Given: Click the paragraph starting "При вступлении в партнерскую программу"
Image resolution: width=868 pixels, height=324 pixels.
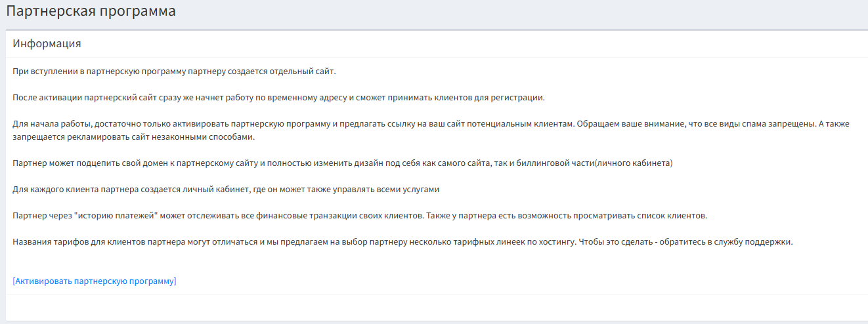Looking at the screenshot, I should pos(174,71).
